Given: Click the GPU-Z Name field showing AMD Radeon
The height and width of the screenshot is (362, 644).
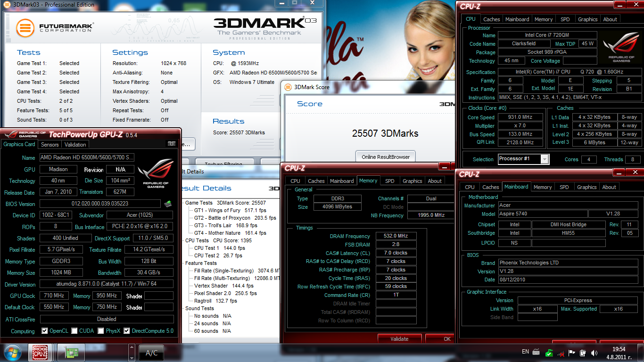Looking at the screenshot, I should (86, 157).
